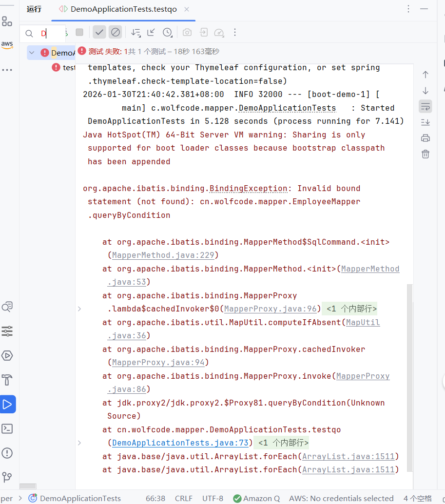Open the Run tool window icon
The height and width of the screenshot is (504, 445).
7,405
